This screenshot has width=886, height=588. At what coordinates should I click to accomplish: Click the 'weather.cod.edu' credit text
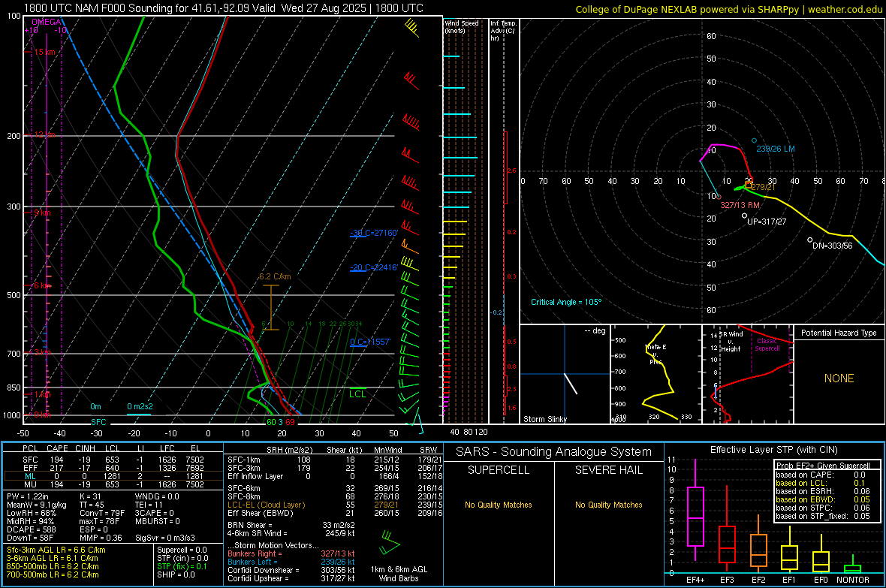point(845,9)
